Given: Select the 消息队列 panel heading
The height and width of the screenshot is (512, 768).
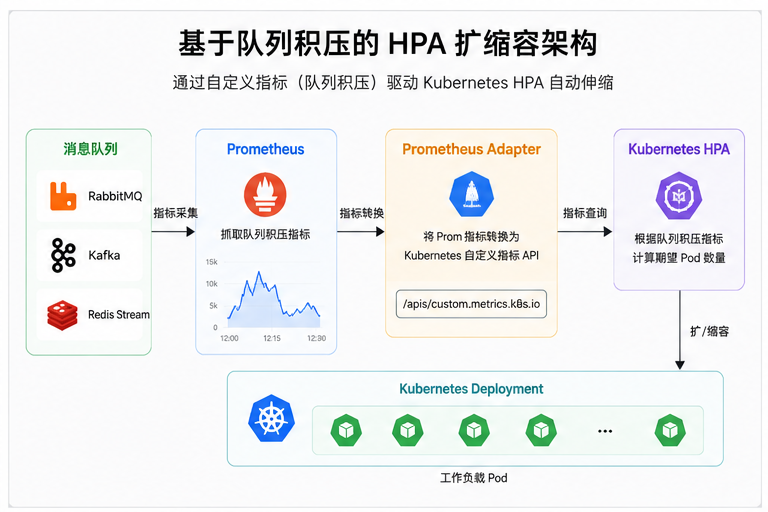Looking at the screenshot, I should pos(90,148).
